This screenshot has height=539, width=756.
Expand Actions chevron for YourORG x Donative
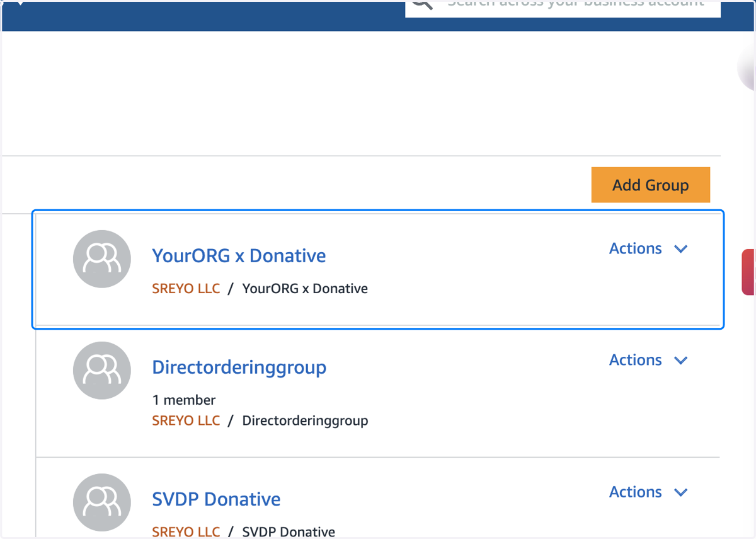(x=680, y=249)
